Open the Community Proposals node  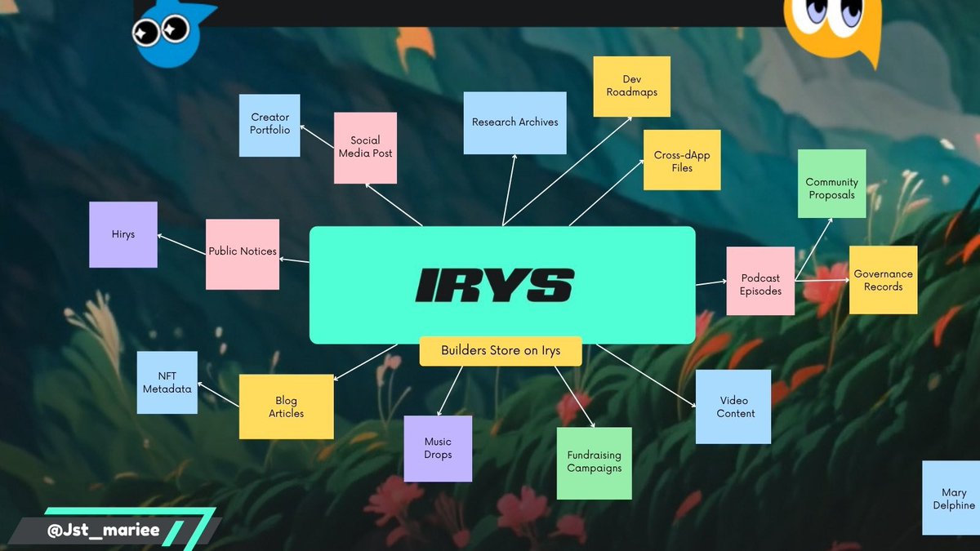(x=831, y=189)
